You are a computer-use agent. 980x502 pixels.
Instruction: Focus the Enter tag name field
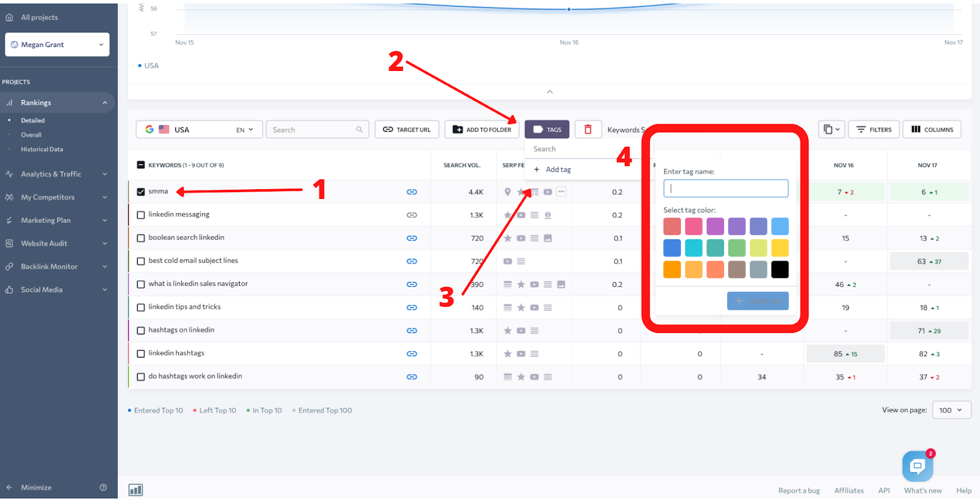[x=726, y=189]
